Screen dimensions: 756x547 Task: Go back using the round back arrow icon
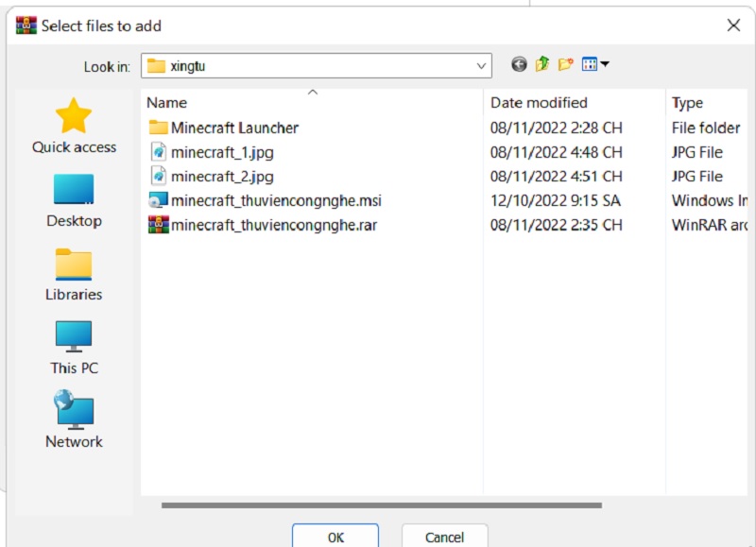coord(519,64)
